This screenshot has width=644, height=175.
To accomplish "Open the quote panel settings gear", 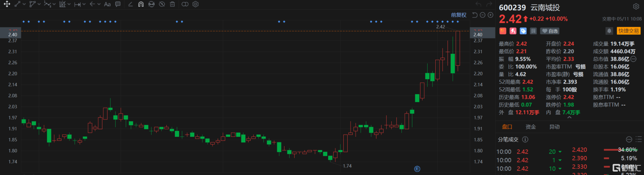I will 636,6.
